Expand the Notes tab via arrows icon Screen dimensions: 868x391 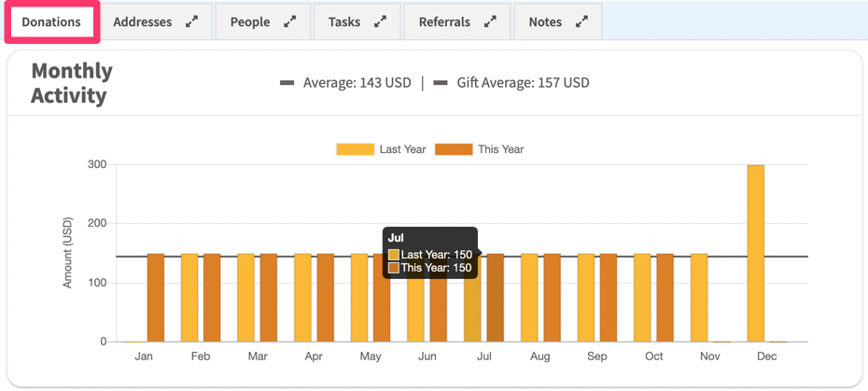tap(581, 22)
